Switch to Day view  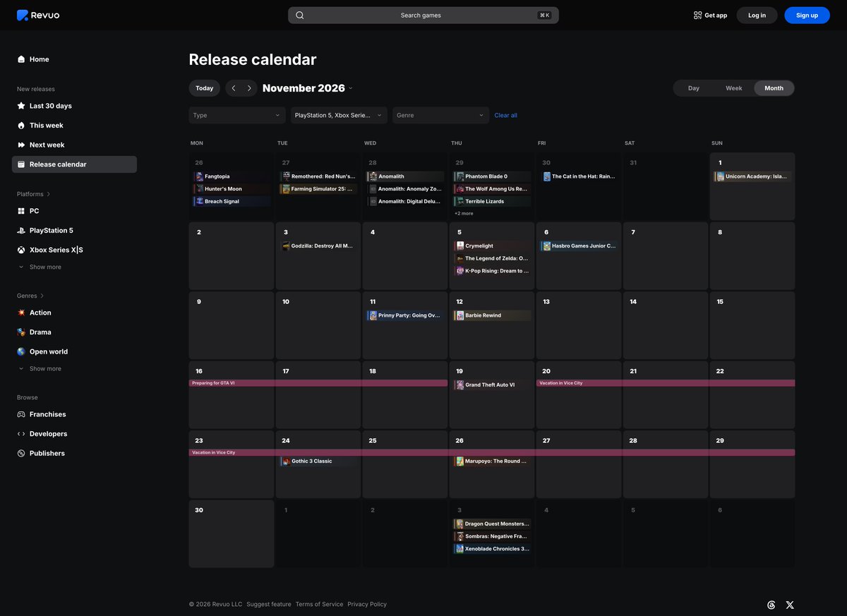694,88
